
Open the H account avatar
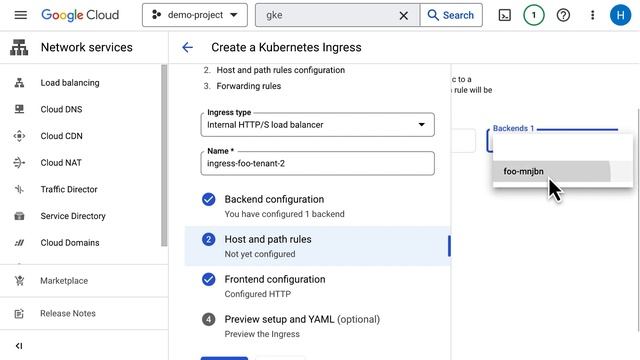620,15
